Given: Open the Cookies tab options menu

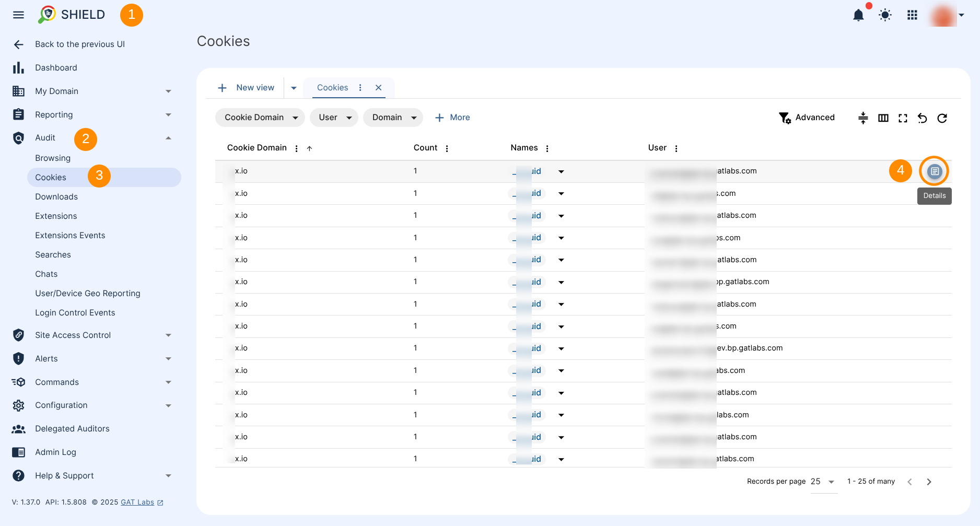Looking at the screenshot, I should pos(360,88).
